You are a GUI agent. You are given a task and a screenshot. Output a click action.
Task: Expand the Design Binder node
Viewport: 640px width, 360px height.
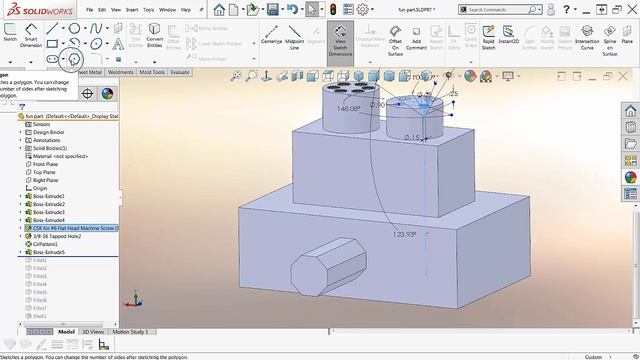21,132
